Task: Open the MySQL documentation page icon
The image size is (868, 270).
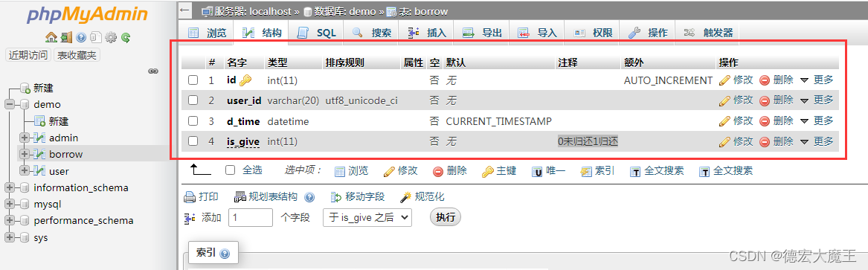Action: click(96, 38)
